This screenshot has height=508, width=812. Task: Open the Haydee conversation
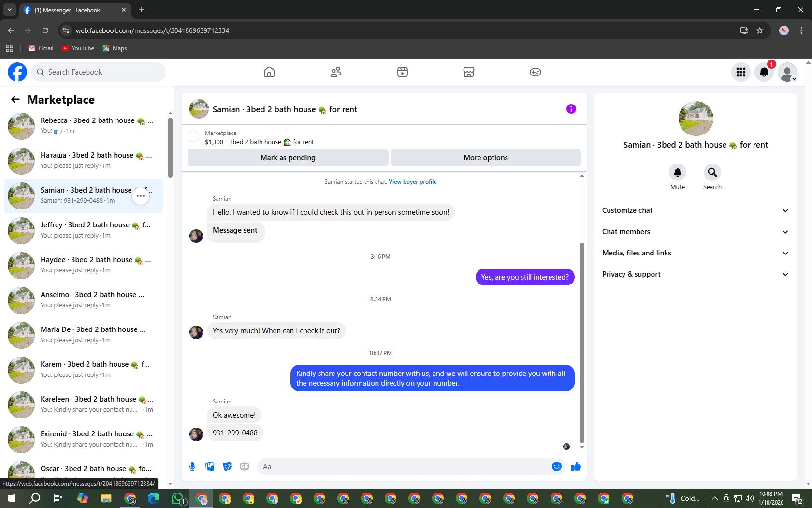pos(83,266)
